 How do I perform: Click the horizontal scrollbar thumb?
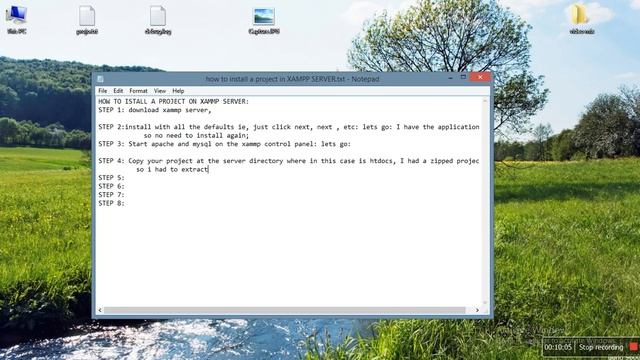pos(284,310)
